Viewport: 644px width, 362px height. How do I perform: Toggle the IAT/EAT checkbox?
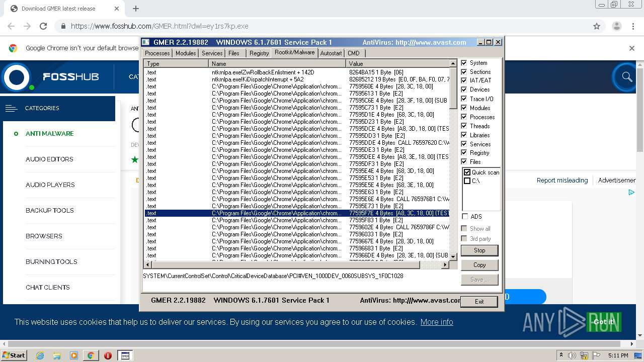coord(464,80)
